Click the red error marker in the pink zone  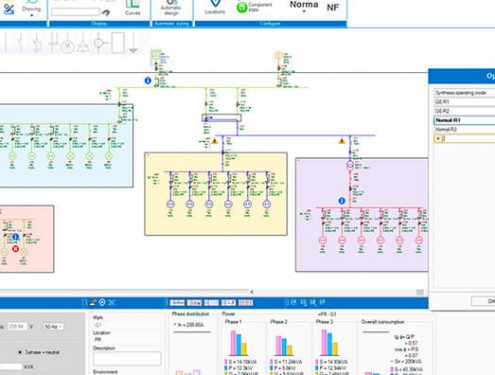[x=15, y=249]
